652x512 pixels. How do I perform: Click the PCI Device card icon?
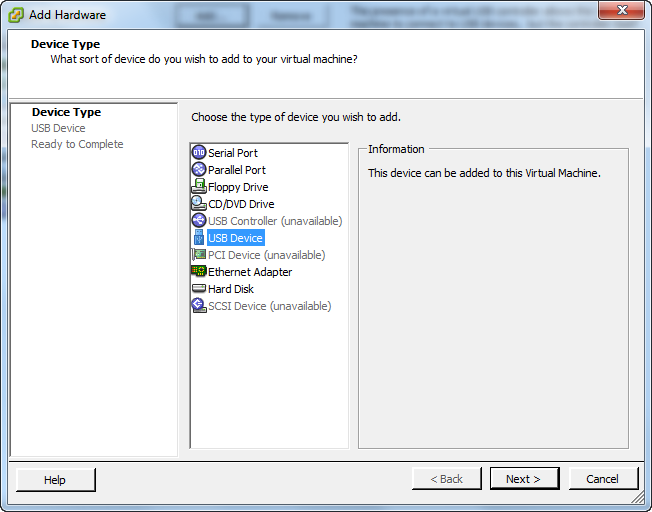(x=198, y=255)
